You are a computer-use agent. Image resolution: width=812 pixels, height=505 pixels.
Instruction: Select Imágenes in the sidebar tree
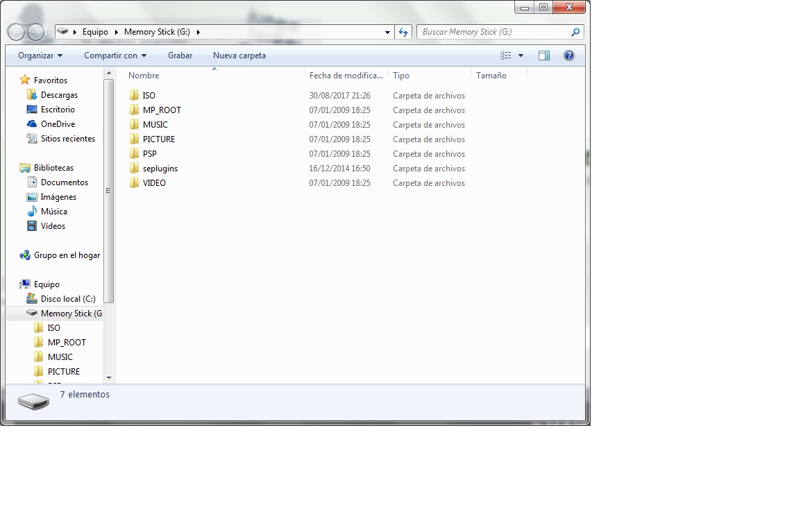point(58,196)
